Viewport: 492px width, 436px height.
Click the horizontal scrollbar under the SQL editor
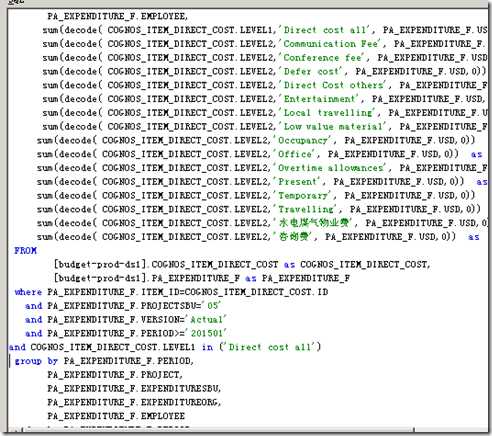coord(247,430)
